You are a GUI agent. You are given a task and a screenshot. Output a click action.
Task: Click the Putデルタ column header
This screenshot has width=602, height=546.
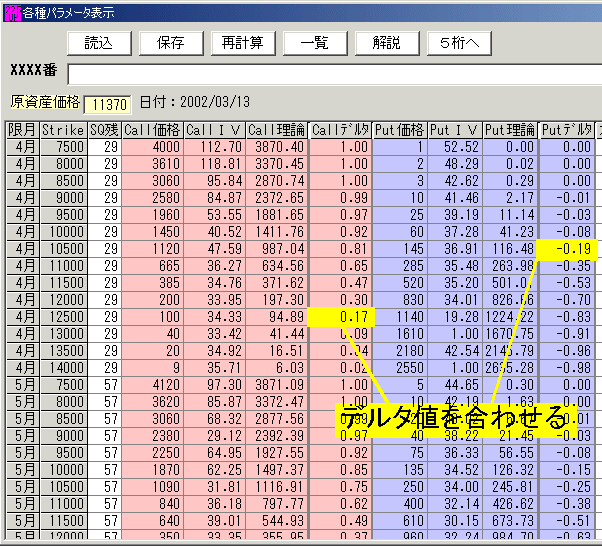pyautogui.click(x=567, y=130)
